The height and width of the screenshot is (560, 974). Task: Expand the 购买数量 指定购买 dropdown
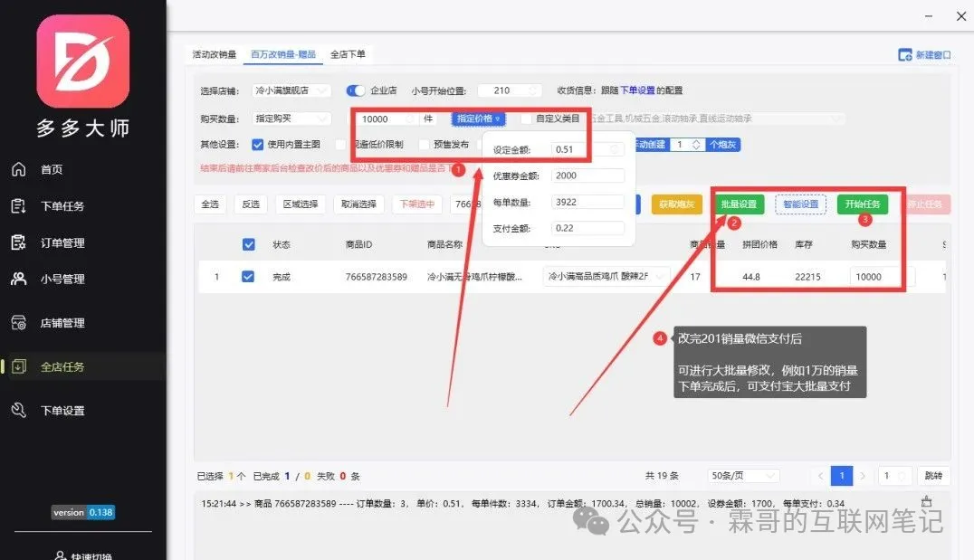point(291,119)
